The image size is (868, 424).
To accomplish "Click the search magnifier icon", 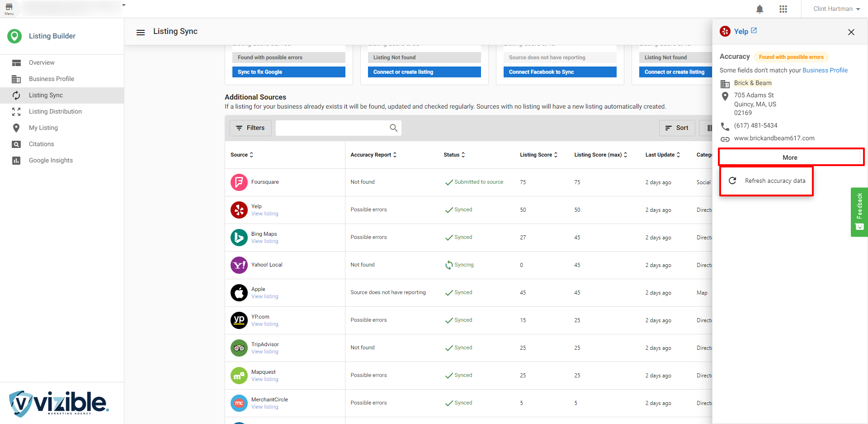I will [393, 128].
